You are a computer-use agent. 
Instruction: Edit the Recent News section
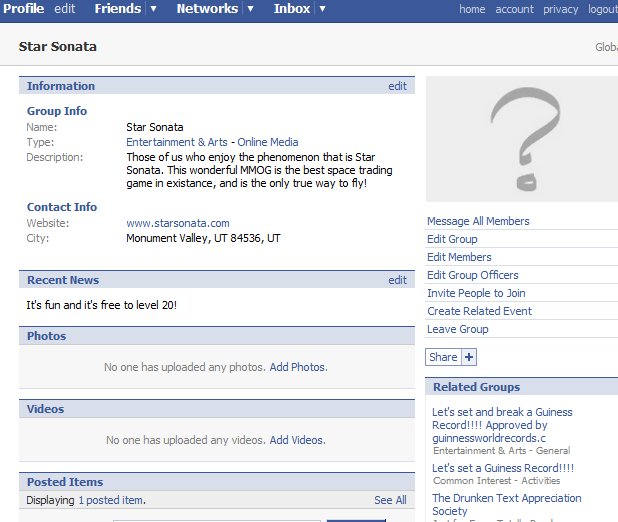tap(397, 280)
